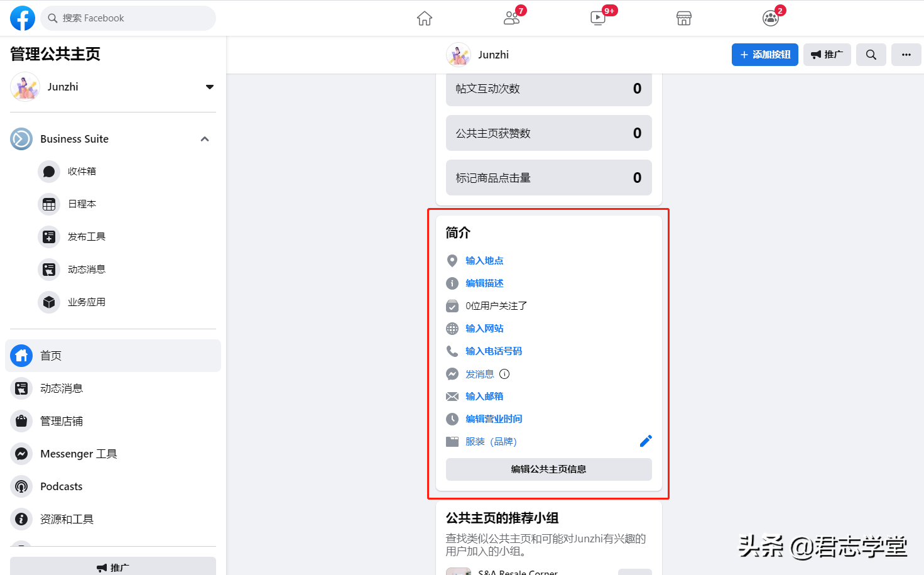
Task: Expand the Junzhi page selector dropdown arrow
Action: click(210, 87)
